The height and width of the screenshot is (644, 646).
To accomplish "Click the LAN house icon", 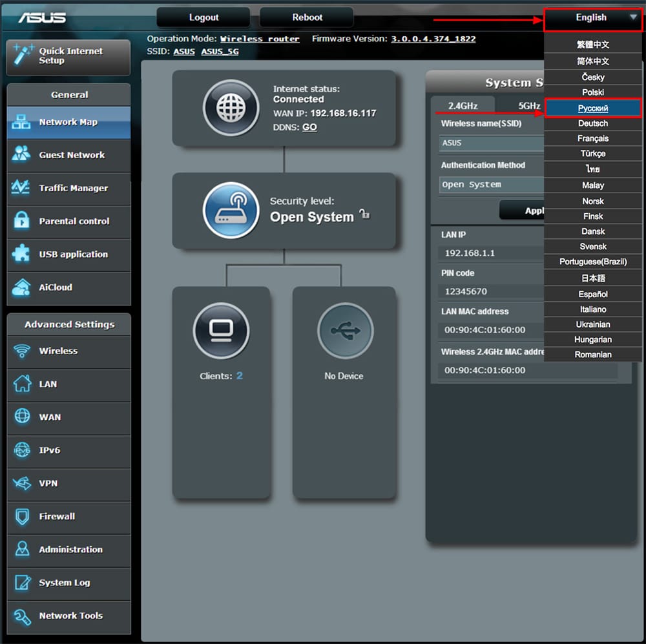I will 22,383.
